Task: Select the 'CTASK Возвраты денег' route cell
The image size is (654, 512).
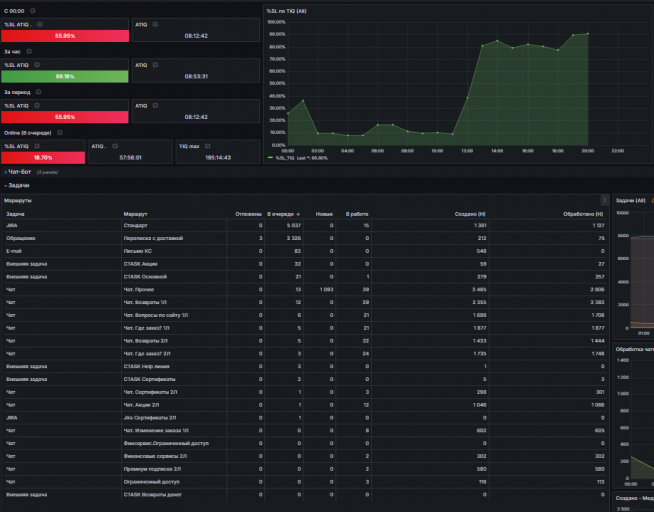Action: tap(174, 495)
